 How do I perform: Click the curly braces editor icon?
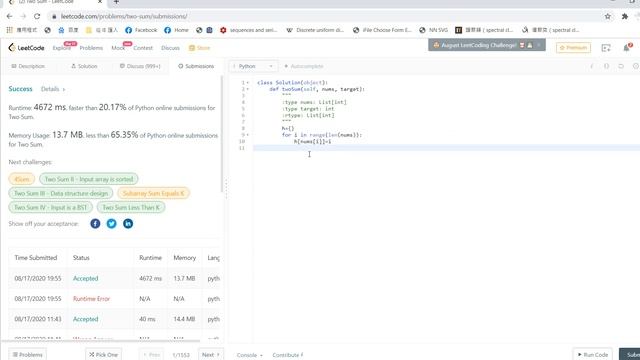[x=606, y=66]
